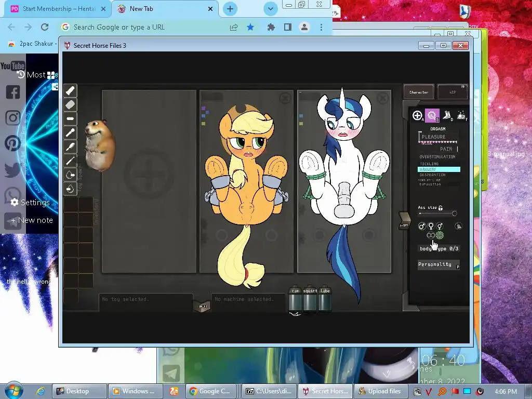This screenshot has height=399, width=532.
Task: Reload the page in Chrome
Action: point(45,27)
